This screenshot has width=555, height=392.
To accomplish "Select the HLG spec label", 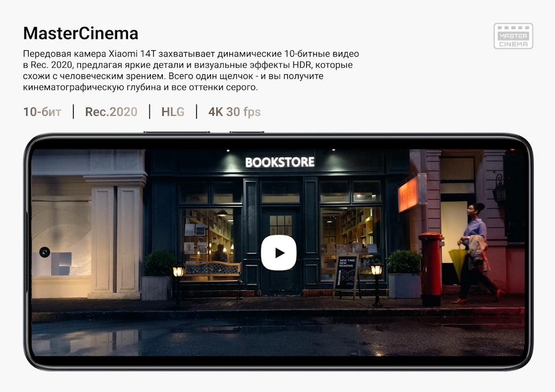I will pyautogui.click(x=173, y=112).
